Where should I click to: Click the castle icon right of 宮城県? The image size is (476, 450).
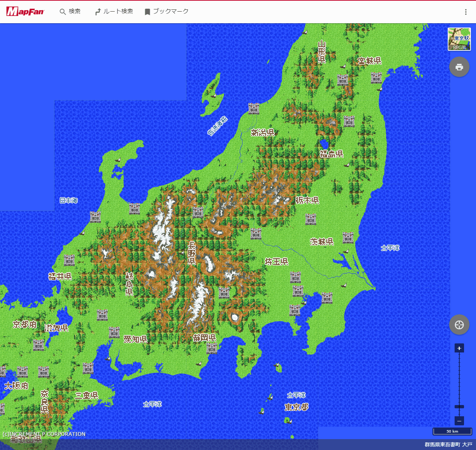pyautogui.click(x=376, y=78)
